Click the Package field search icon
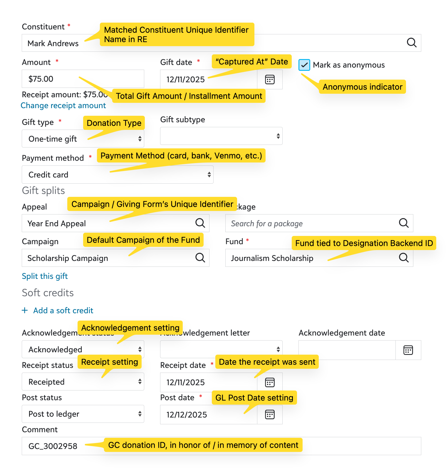Image resolution: width=448 pixels, height=476 pixels. pos(404,223)
